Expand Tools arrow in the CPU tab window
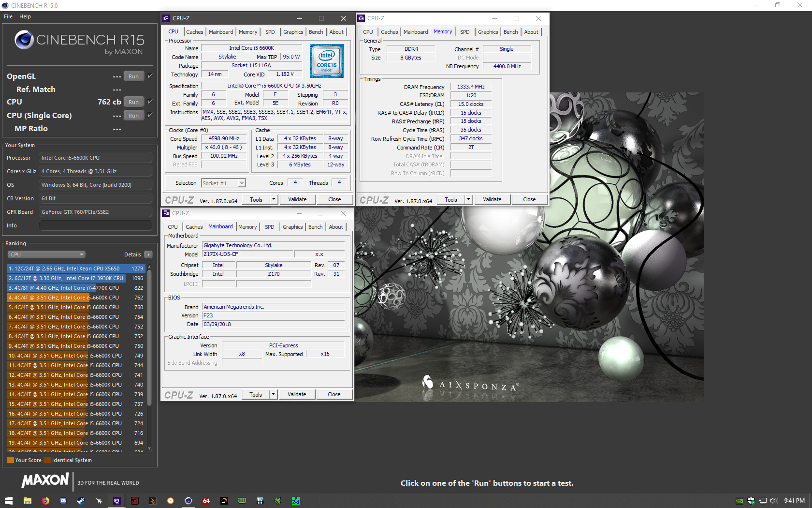 pos(274,199)
